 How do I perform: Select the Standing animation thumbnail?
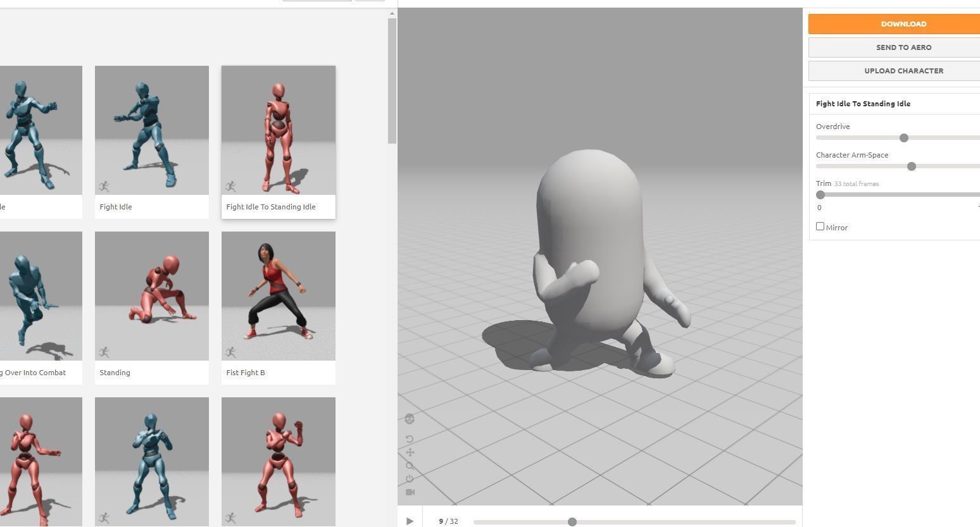pyautogui.click(x=152, y=296)
